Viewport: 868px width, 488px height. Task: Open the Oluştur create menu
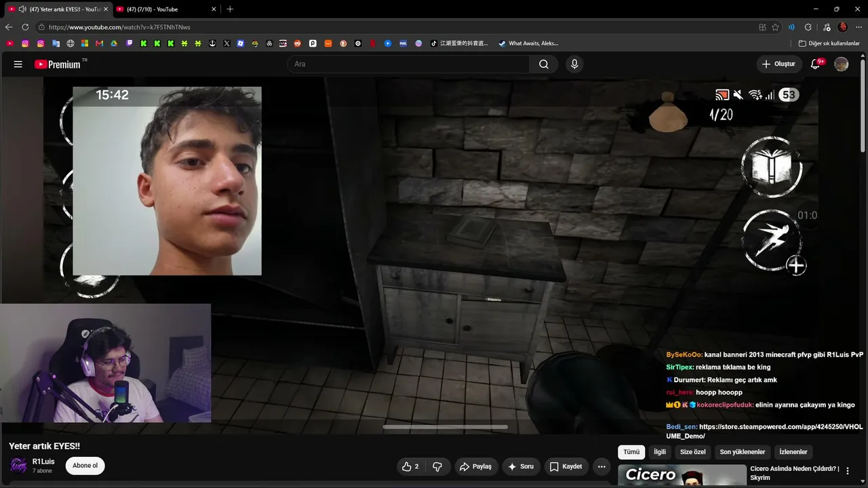coord(778,64)
